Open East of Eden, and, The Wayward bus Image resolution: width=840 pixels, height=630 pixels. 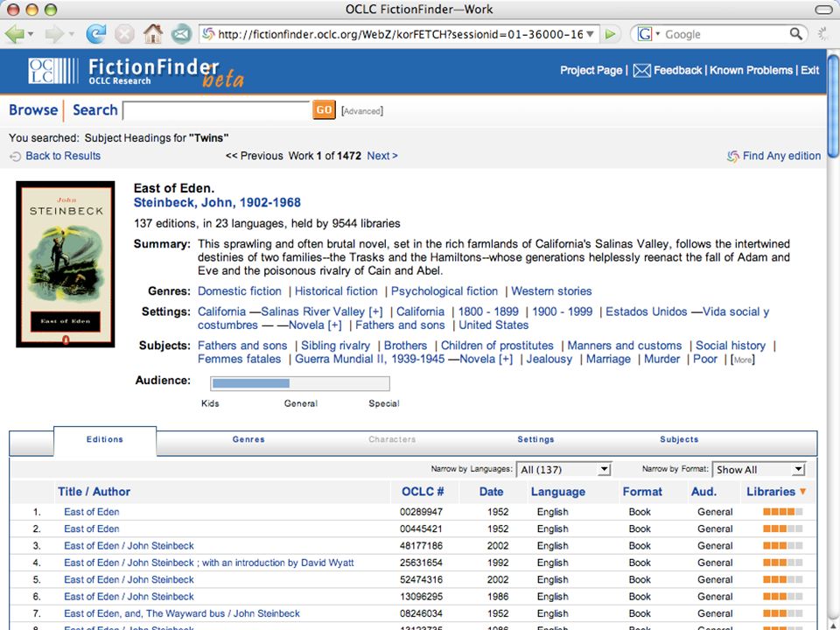click(x=182, y=613)
